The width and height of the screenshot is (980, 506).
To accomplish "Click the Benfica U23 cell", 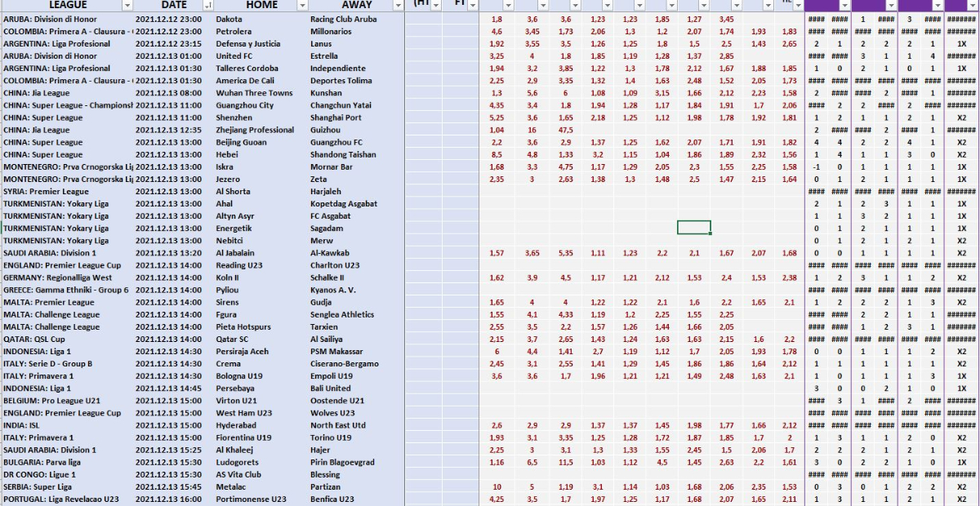I will (x=332, y=499).
